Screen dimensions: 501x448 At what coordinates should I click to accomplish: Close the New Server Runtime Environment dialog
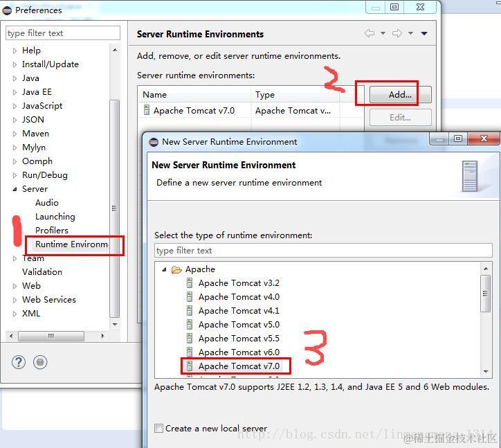coord(484,138)
